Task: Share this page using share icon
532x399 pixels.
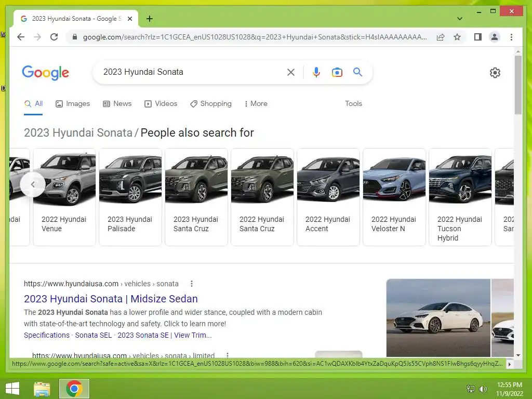Action: coord(441,37)
